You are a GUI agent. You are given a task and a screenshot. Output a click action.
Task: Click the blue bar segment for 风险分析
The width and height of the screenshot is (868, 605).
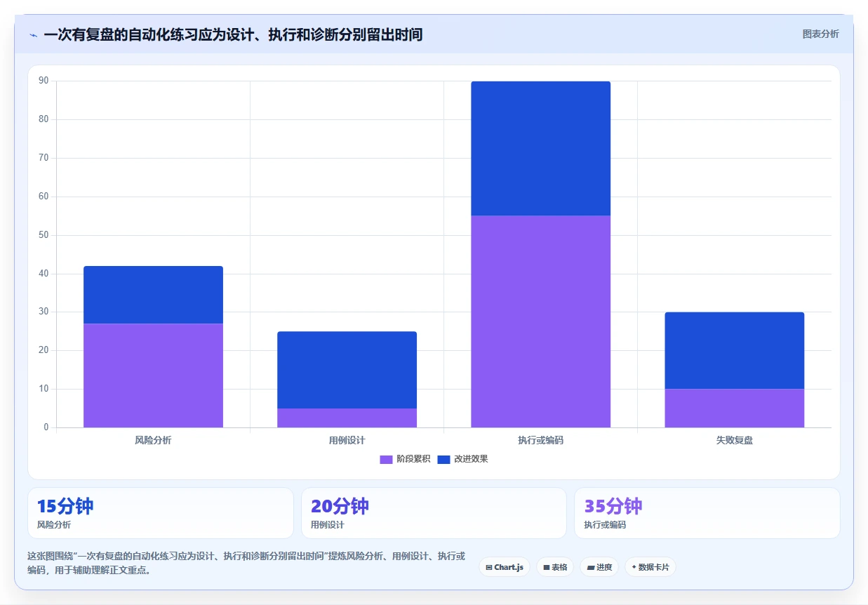pos(153,295)
